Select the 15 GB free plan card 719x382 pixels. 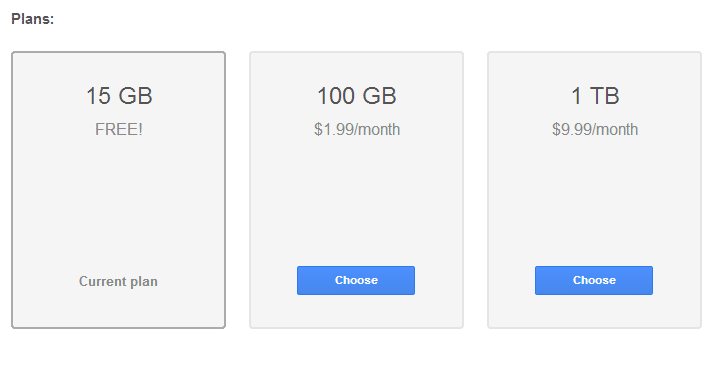[118, 190]
